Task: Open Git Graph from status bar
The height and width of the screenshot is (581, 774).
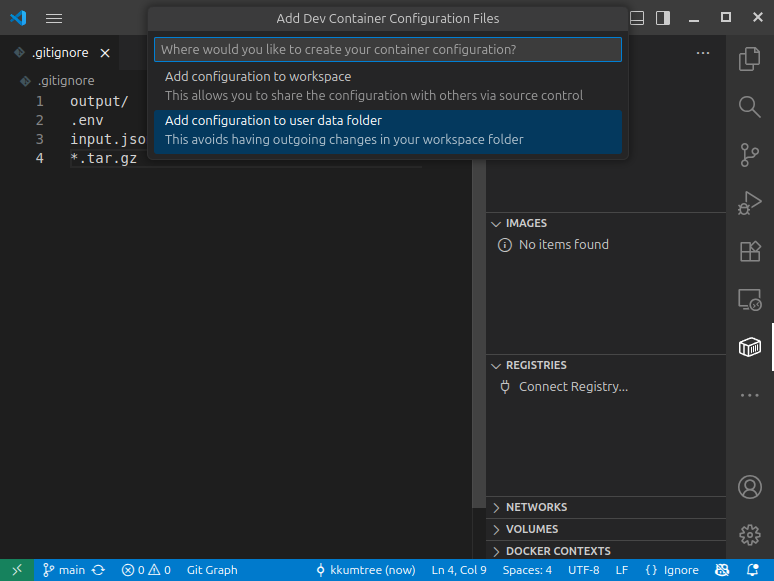Action: click(212, 570)
